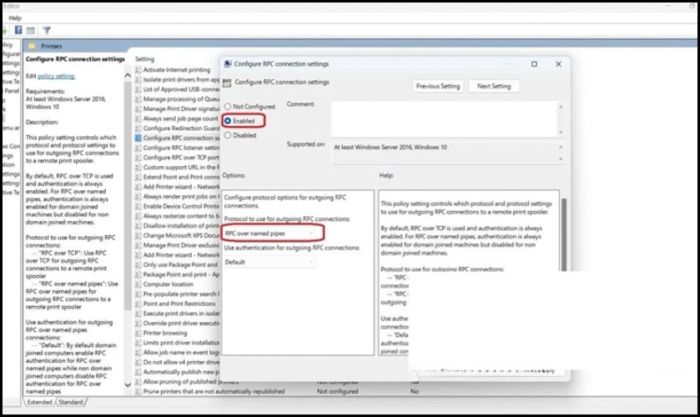The width and height of the screenshot is (700, 417).
Task: Click the icon of Allow job name in event logs
Action: [138, 353]
